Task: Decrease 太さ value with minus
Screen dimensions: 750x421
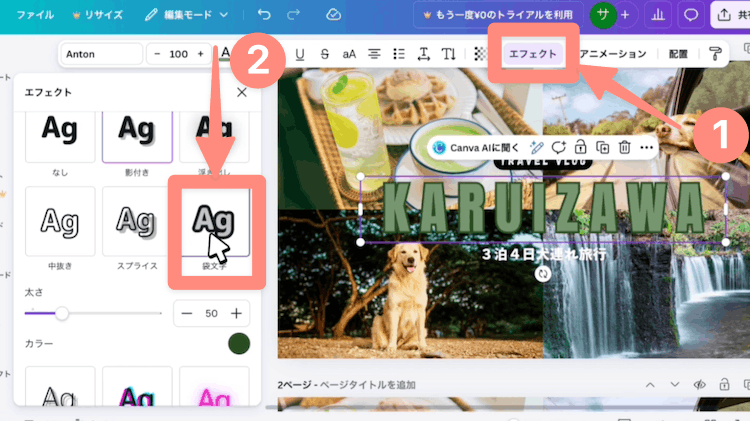Action: 187,313
